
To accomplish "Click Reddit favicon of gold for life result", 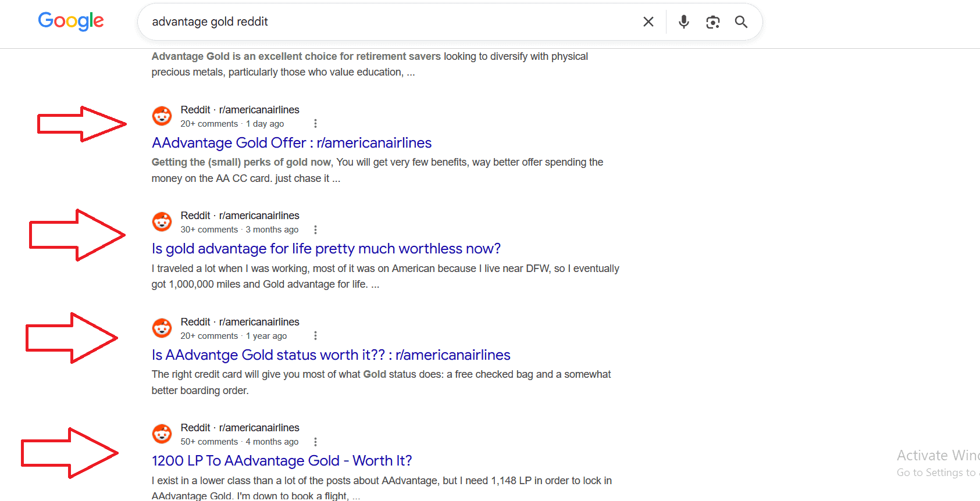I will (x=162, y=222).
